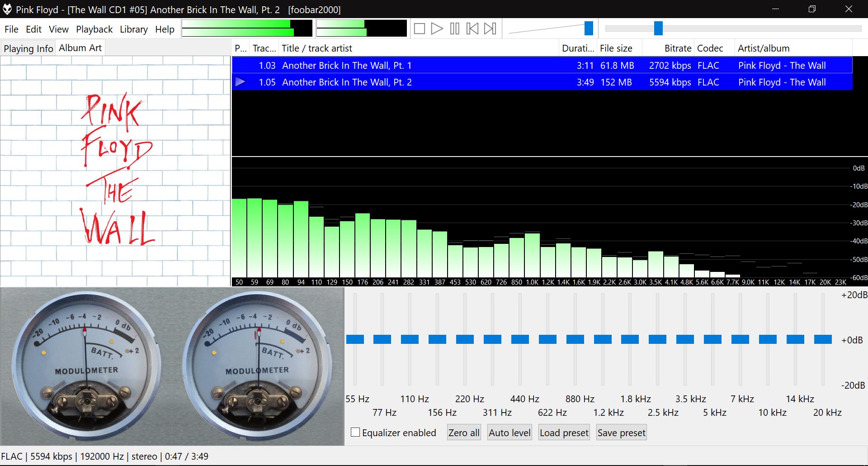
Task: Click the volume slider handle
Action: 589,28
